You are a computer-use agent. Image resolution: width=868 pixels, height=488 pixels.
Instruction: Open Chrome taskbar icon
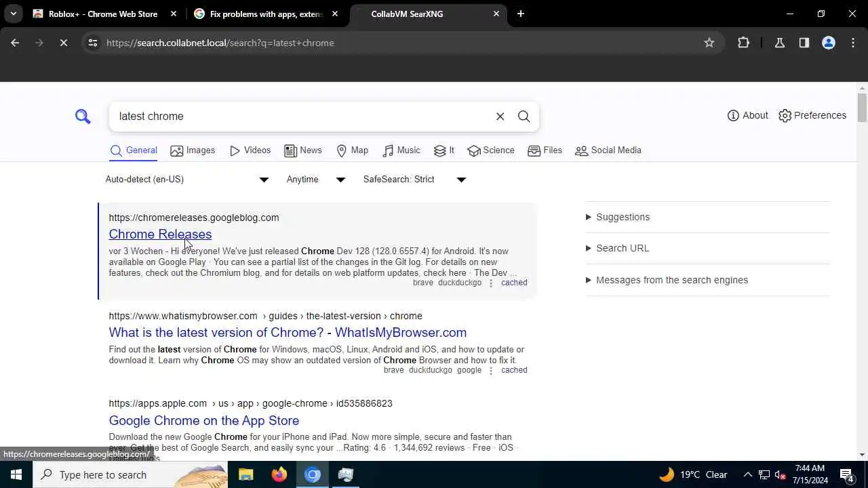coord(313,474)
